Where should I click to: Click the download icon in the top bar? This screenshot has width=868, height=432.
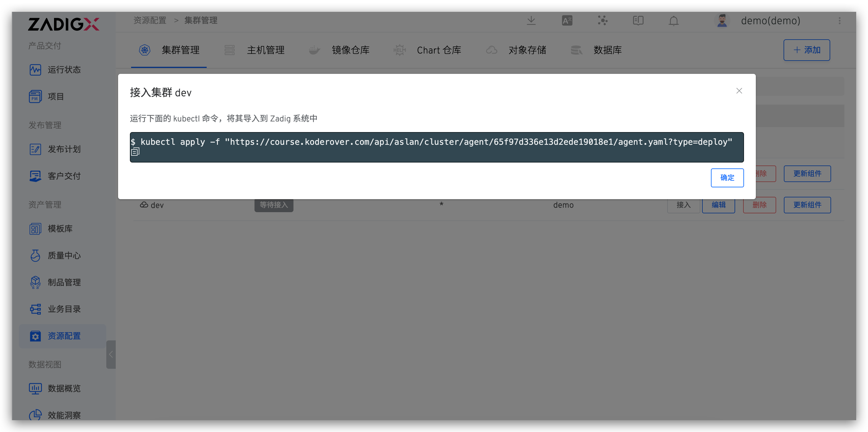pos(531,21)
